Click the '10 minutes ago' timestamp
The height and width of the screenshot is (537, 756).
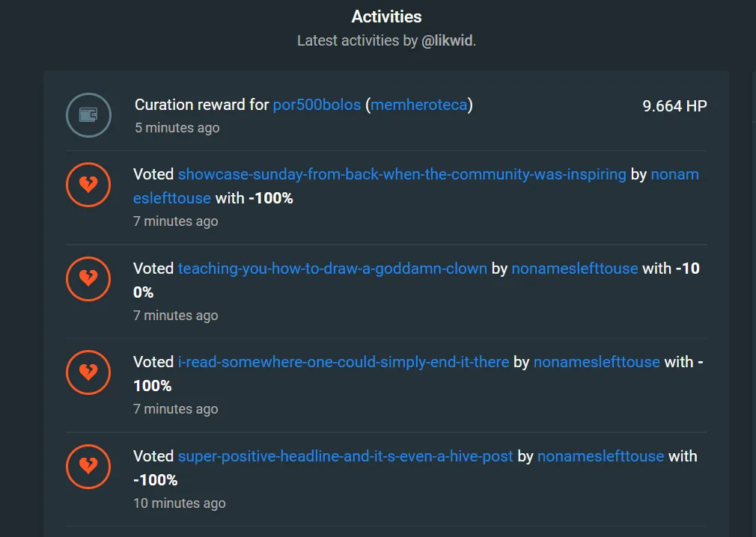(180, 503)
